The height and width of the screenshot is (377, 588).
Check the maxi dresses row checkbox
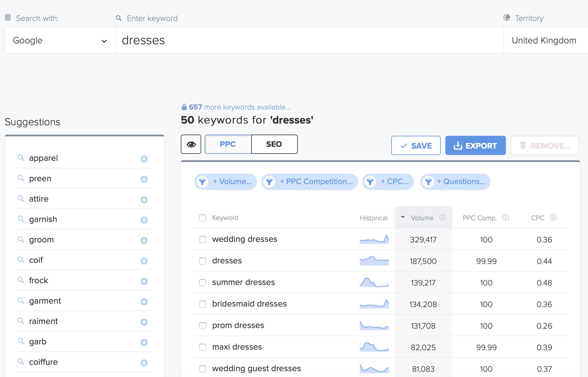point(203,347)
